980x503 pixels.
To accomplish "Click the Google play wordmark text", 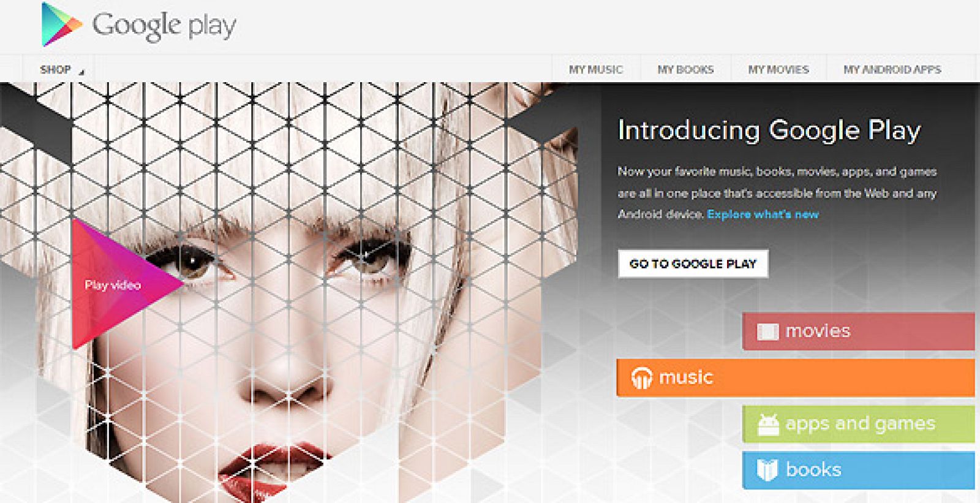I will (164, 26).
